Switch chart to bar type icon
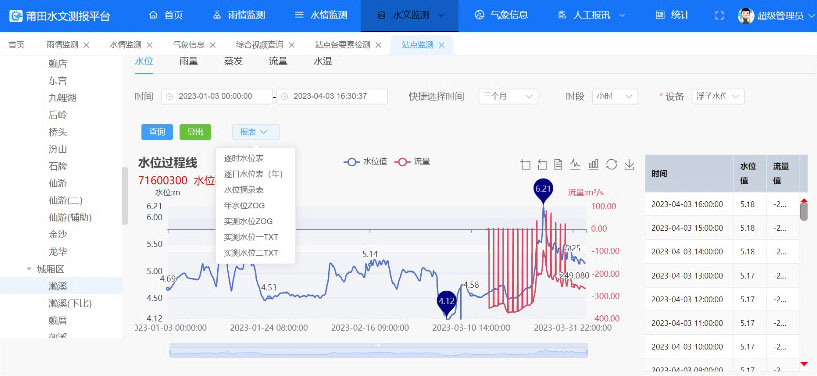 coord(593,165)
